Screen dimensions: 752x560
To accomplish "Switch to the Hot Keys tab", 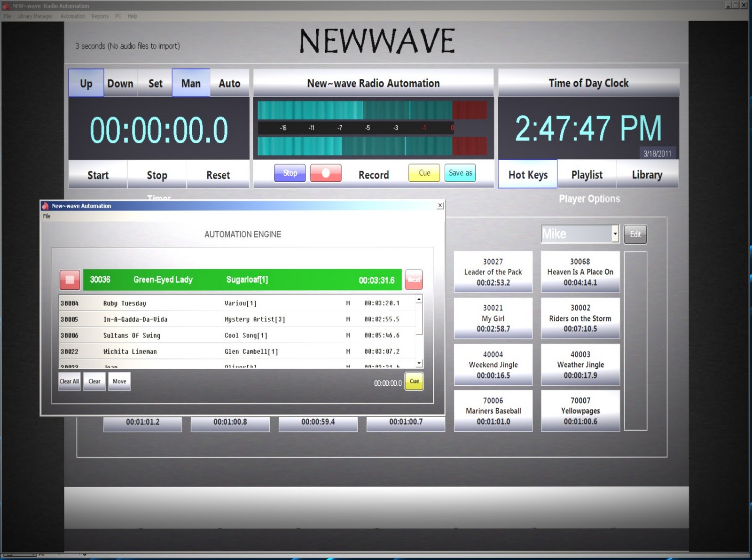I will 528,174.
